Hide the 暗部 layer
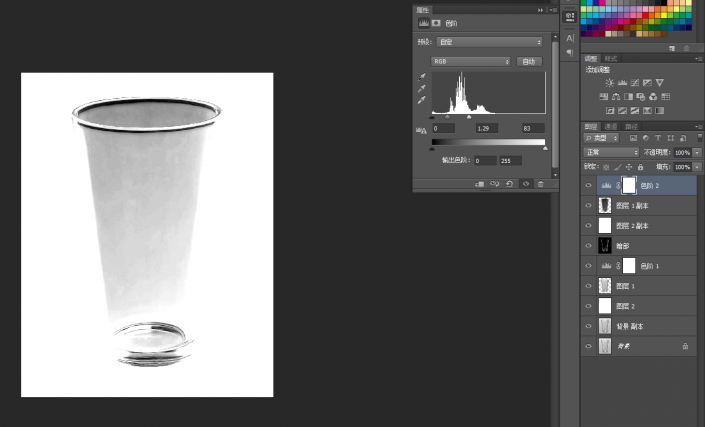705x427 pixels. tap(589, 246)
